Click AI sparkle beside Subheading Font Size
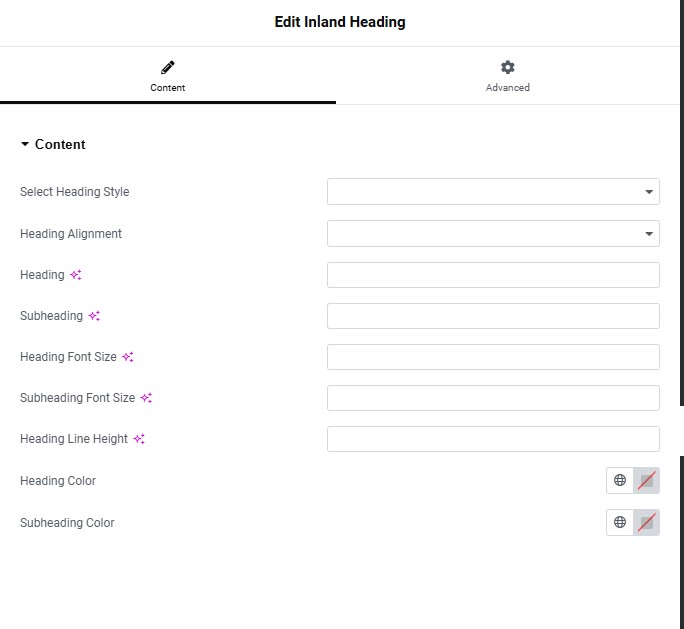Screen dimensions: 684x629 tap(146, 398)
